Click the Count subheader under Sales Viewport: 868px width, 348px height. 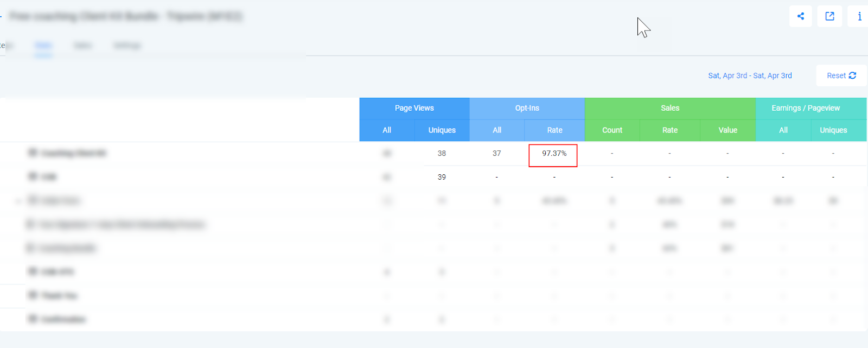click(612, 130)
